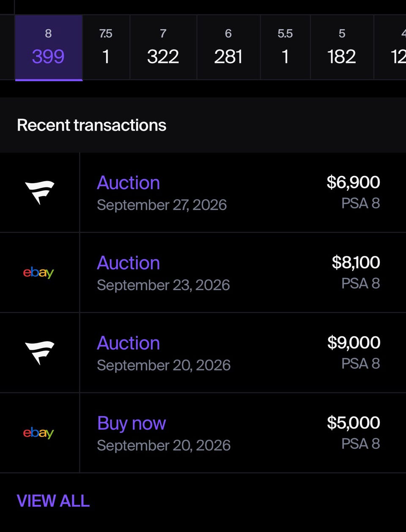406x532 pixels.
Task: Open the September 27, 2026 Auction link
Action: pos(129,183)
